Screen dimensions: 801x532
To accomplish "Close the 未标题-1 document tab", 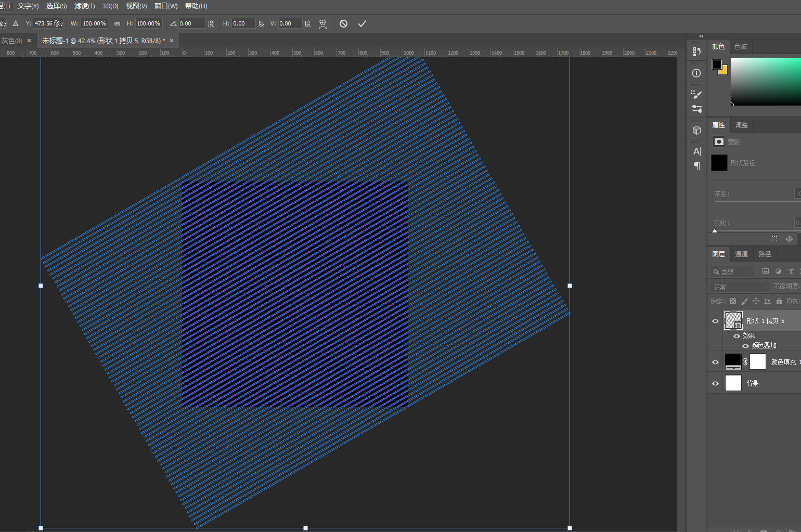I will pos(172,41).
